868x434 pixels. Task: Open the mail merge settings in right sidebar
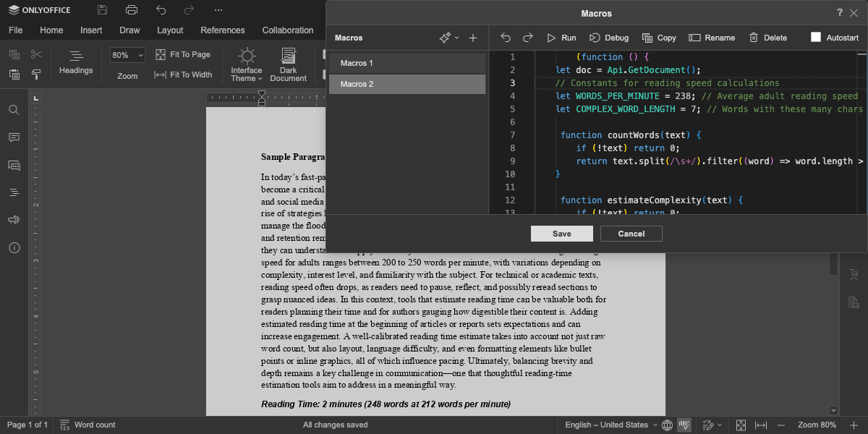854,302
